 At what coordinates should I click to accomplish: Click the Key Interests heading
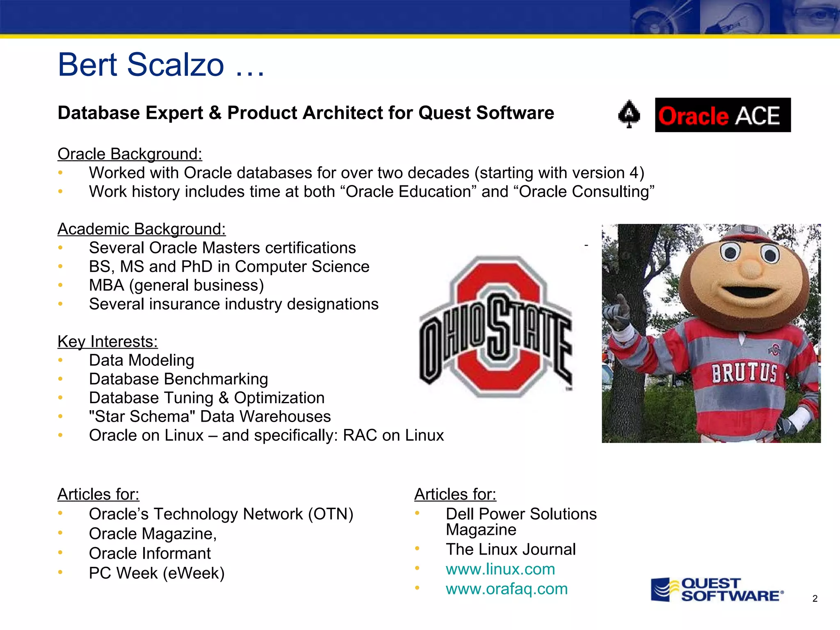coord(107,341)
